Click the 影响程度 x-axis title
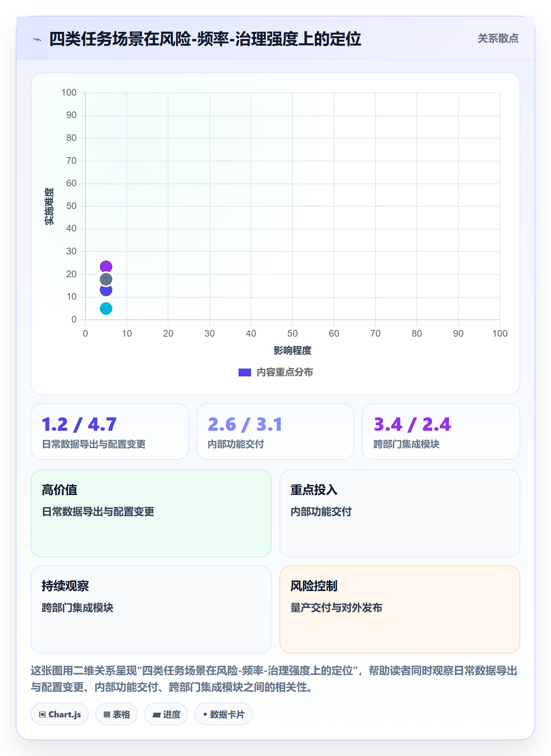 pos(292,350)
